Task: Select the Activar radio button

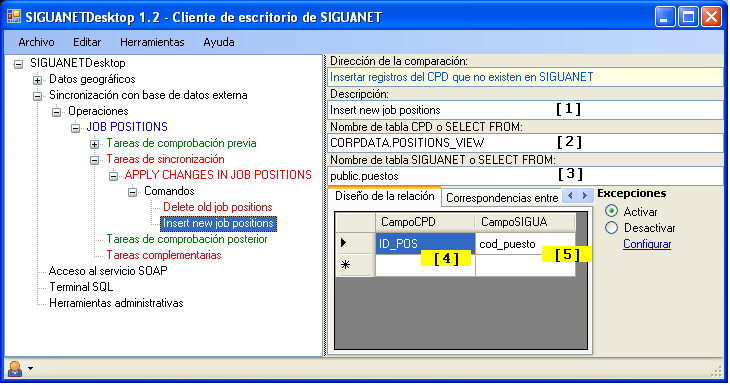Action: (x=611, y=211)
